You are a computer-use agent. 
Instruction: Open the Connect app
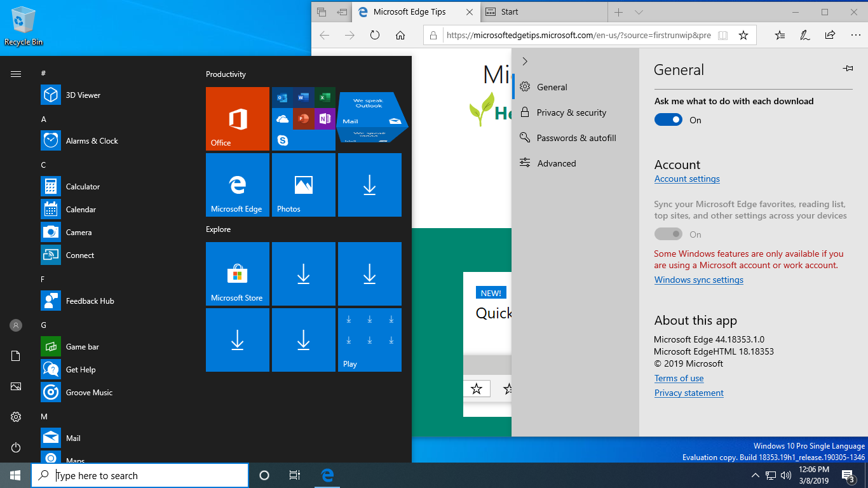click(x=114, y=255)
